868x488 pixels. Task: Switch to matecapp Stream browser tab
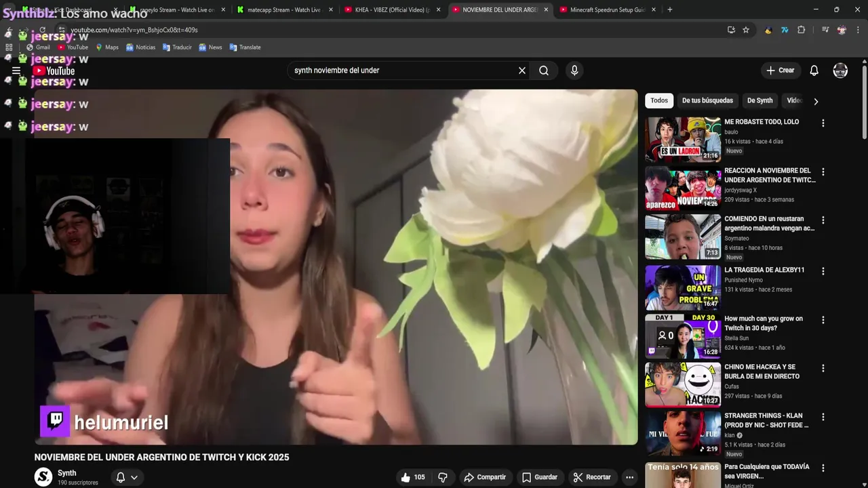[283, 9]
